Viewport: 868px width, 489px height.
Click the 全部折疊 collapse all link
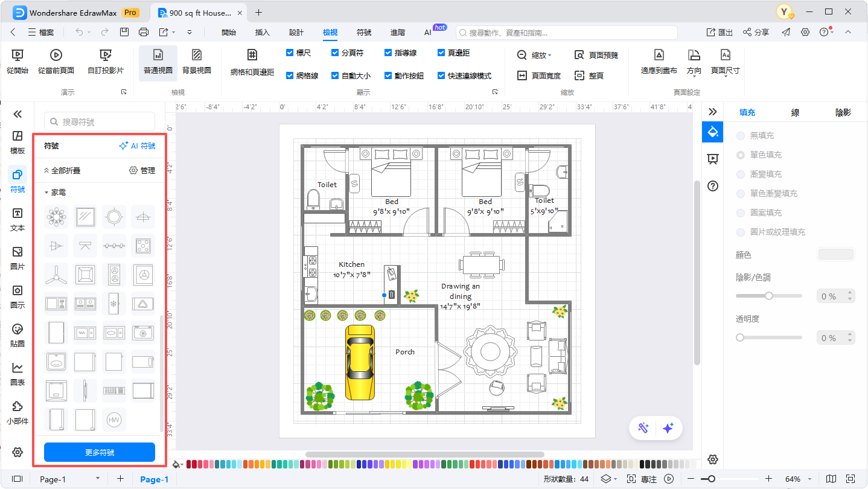click(62, 171)
